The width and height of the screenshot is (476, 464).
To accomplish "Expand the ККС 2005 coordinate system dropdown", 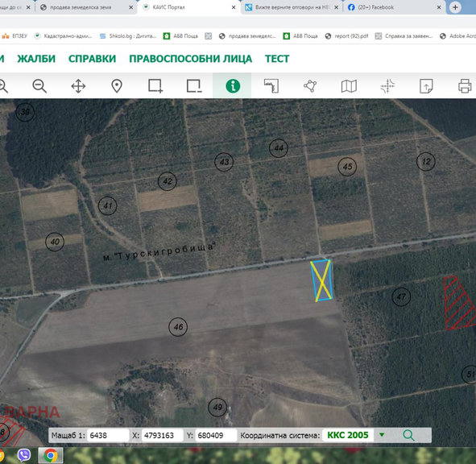I will (x=382, y=435).
